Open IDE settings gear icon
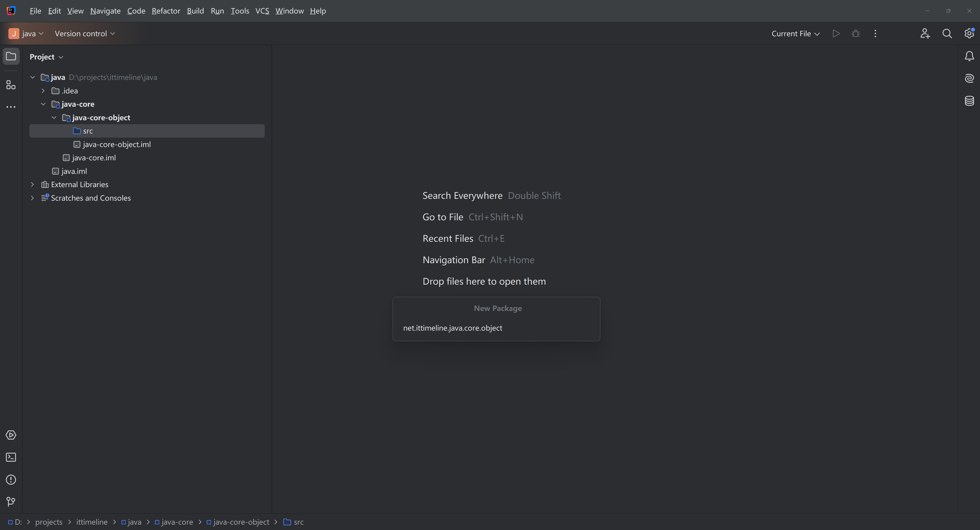This screenshot has height=530, width=980. 969,33
